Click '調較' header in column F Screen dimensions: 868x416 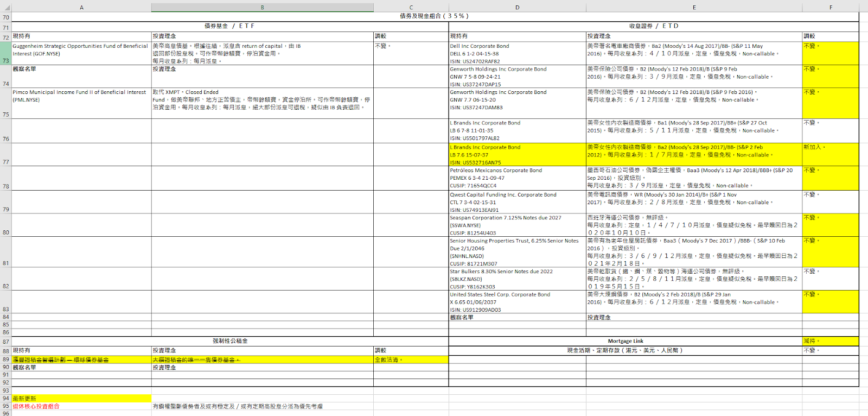[x=831, y=36]
